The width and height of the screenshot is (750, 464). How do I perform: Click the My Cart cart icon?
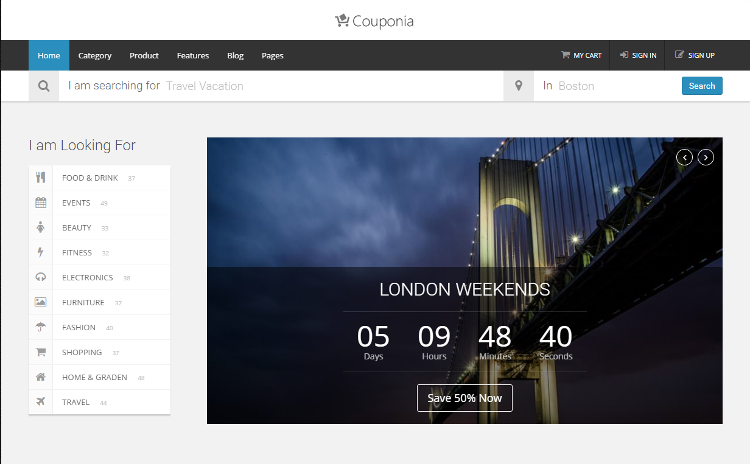coord(565,55)
